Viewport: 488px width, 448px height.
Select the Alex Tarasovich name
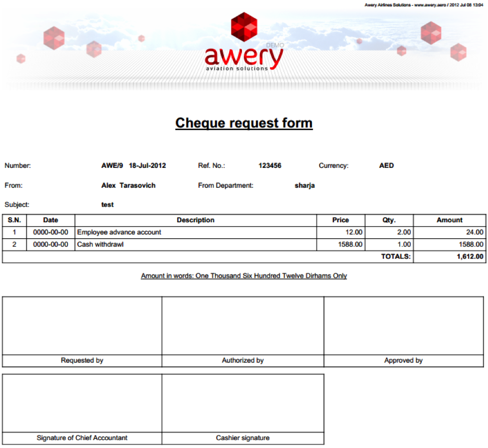128,185
